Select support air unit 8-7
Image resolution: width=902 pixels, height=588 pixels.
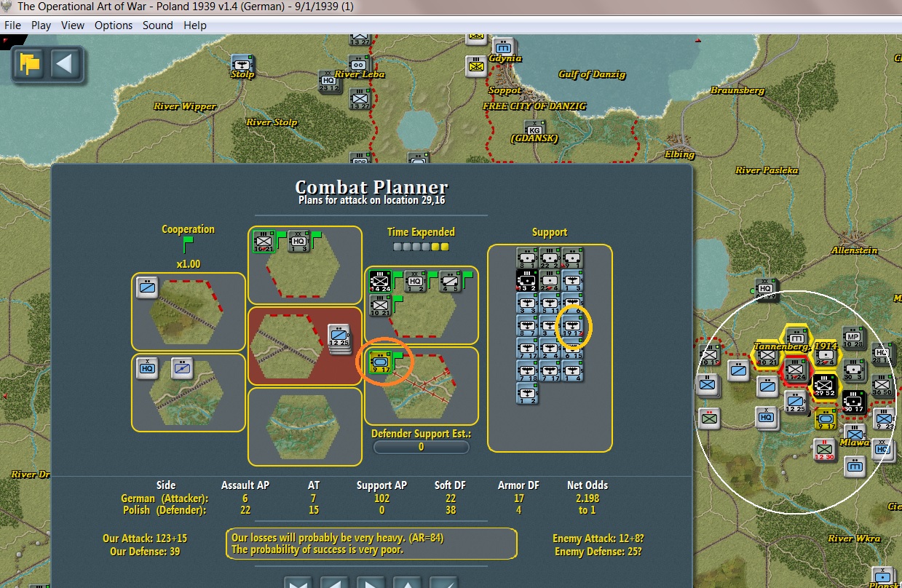pyautogui.click(x=527, y=325)
